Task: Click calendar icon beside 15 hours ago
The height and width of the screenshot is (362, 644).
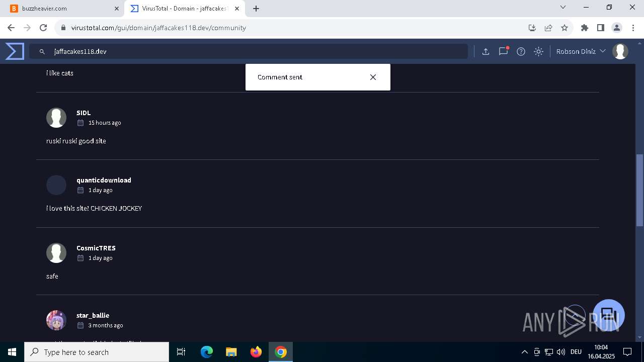Action: [x=80, y=123]
